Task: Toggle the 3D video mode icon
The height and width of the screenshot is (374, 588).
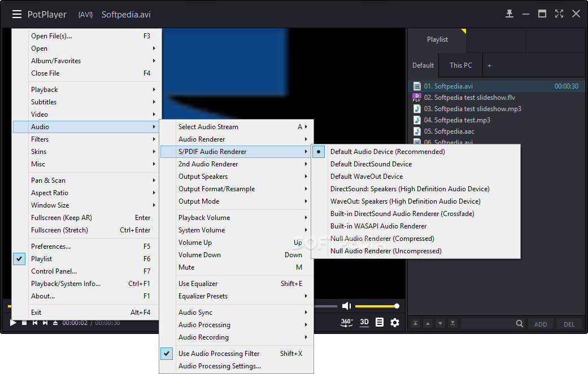Action: click(364, 322)
